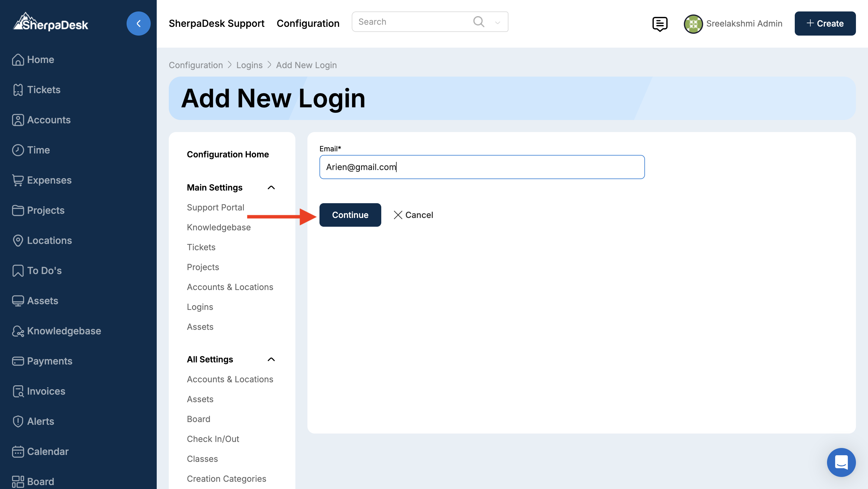Click the Logins breadcrumb link
The image size is (868, 489).
point(249,65)
